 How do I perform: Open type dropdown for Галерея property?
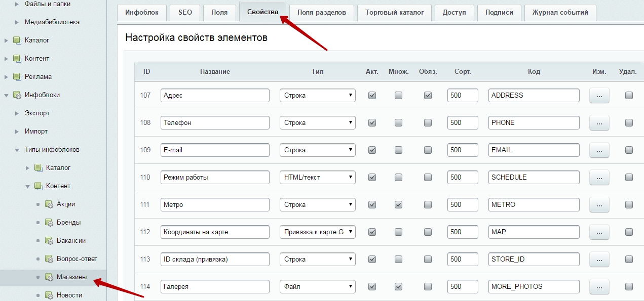tap(318, 286)
